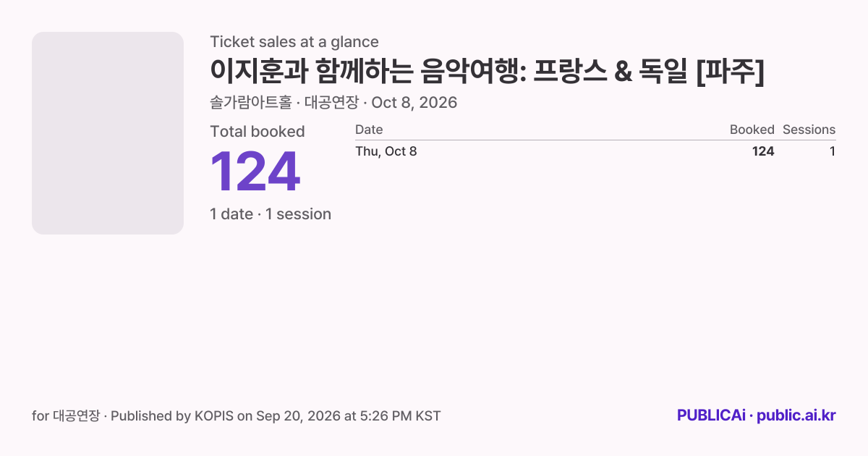Click the Sep 20, 2026 5:26 PM KST timestamp
This screenshot has width=868, height=456.
click(348, 416)
